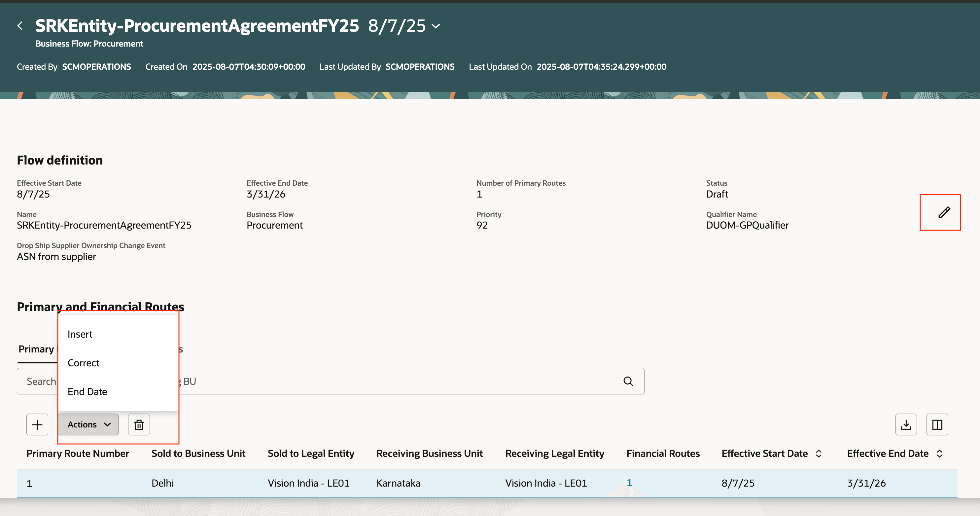Sort by Effective Start Date arrows

pyautogui.click(x=819, y=454)
